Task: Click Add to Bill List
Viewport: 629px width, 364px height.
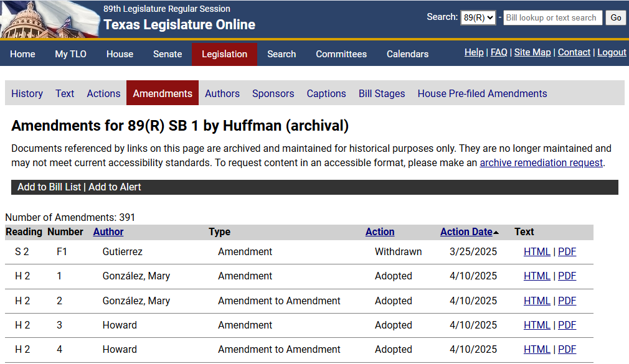Action: 49,187
